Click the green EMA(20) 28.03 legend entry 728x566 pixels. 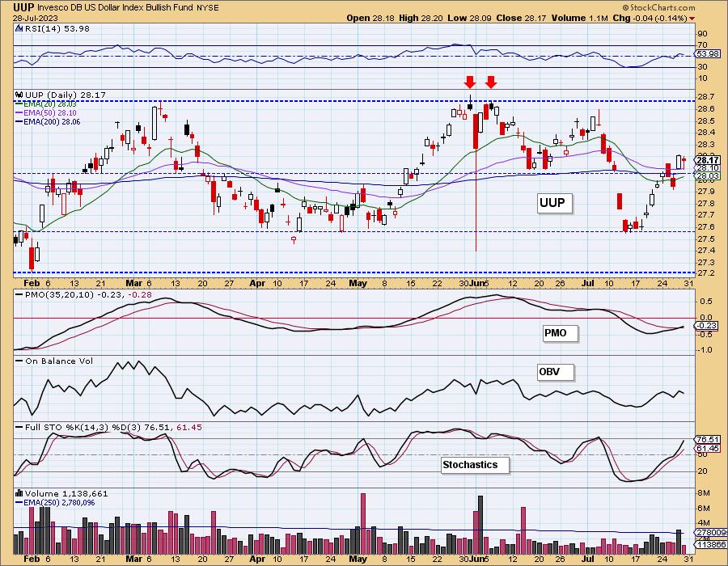tap(46, 104)
